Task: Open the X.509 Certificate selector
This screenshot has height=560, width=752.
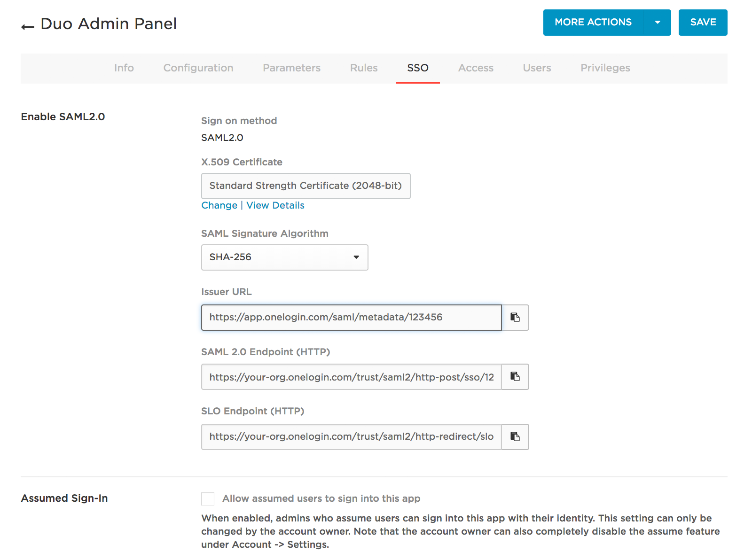Action: coord(305,186)
